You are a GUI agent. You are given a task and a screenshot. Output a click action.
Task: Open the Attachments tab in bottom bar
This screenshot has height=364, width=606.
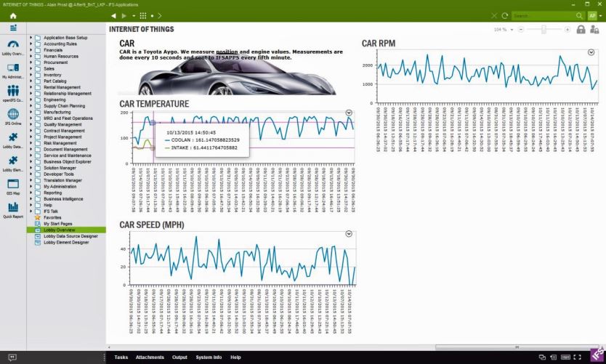(150, 357)
